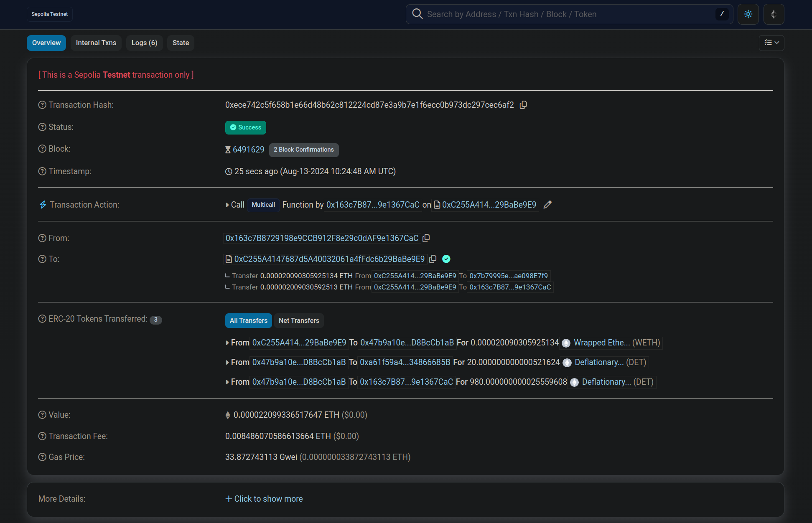Open 0x47b9a10e...D8BcCb1aB recipient link in WETH row
This screenshot has height=523, width=812.
(x=407, y=343)
